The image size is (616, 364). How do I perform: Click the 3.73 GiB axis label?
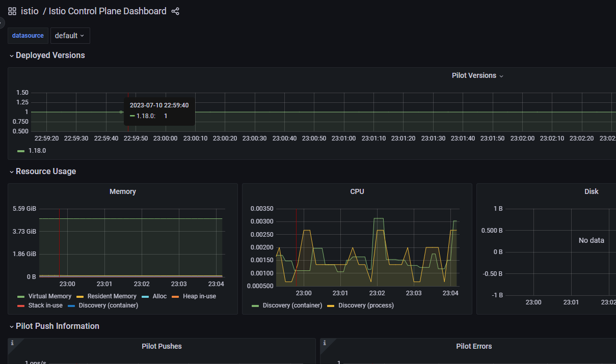click(24, 231)
